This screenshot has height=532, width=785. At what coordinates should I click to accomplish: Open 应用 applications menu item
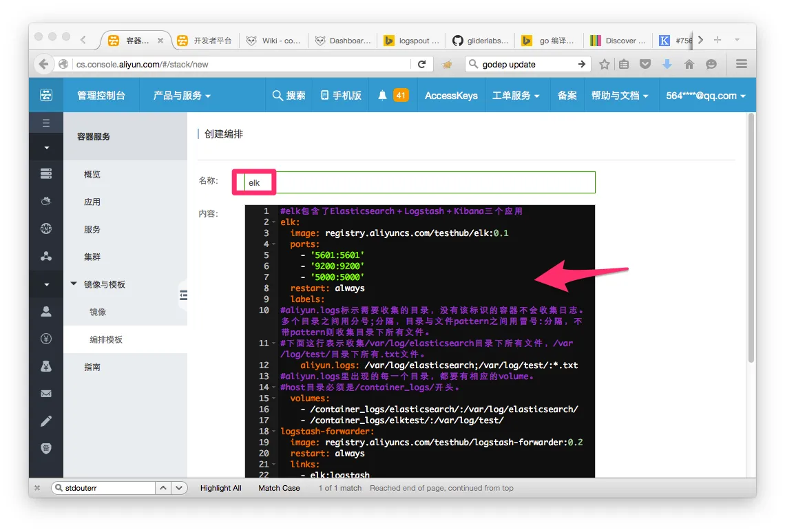(x=92, y=202)
